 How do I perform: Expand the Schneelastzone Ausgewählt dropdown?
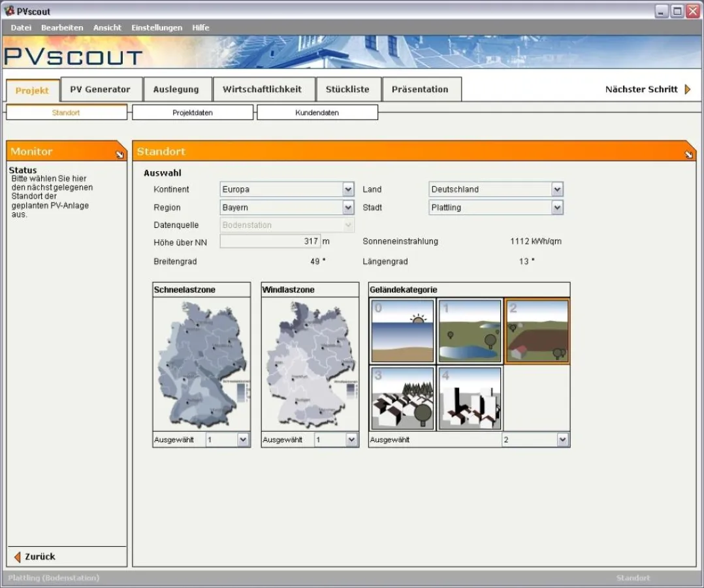(243, 440)
